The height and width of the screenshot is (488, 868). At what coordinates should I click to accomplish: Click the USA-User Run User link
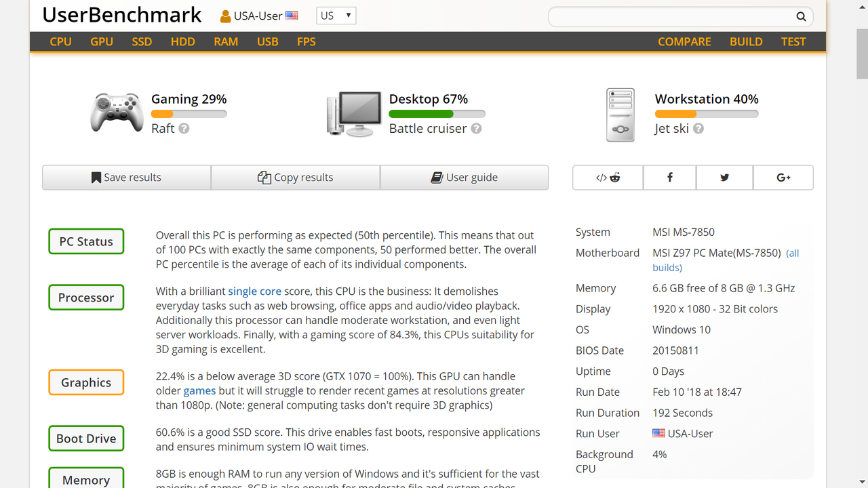coord(690,433)
